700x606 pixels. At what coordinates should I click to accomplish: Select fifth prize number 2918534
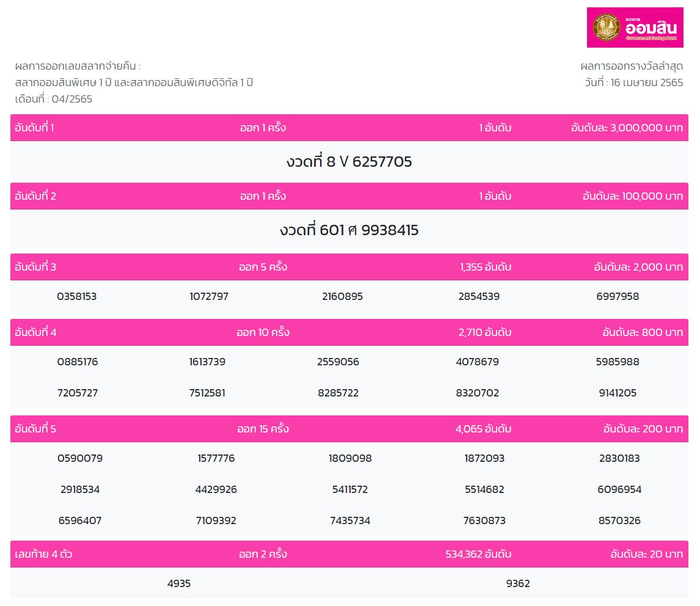pos(80,489)
